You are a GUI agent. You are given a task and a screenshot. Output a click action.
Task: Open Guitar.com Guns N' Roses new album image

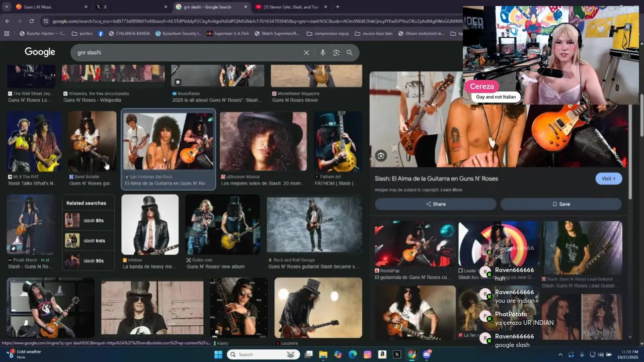(223, 225)
